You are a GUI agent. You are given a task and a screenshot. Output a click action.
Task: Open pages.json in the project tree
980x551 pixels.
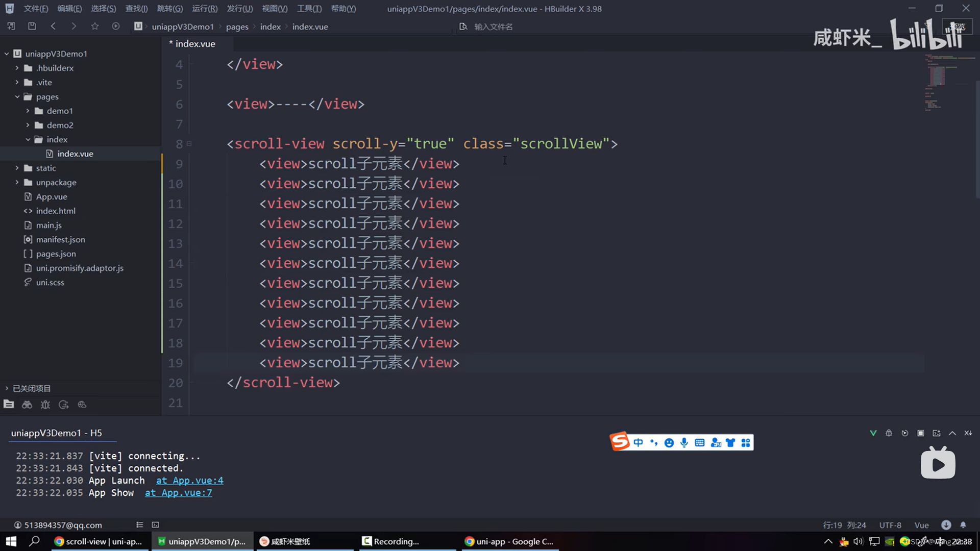(56, 254)
